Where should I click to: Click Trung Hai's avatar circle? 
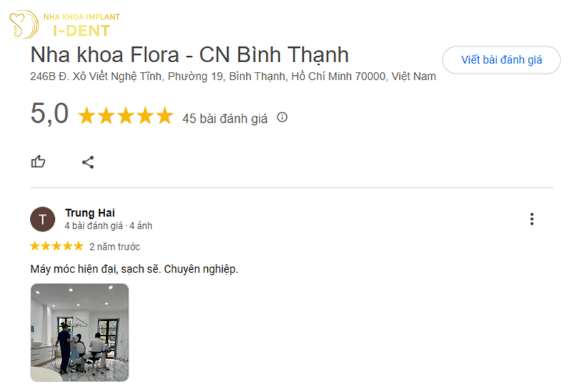[x=42, y=219]
